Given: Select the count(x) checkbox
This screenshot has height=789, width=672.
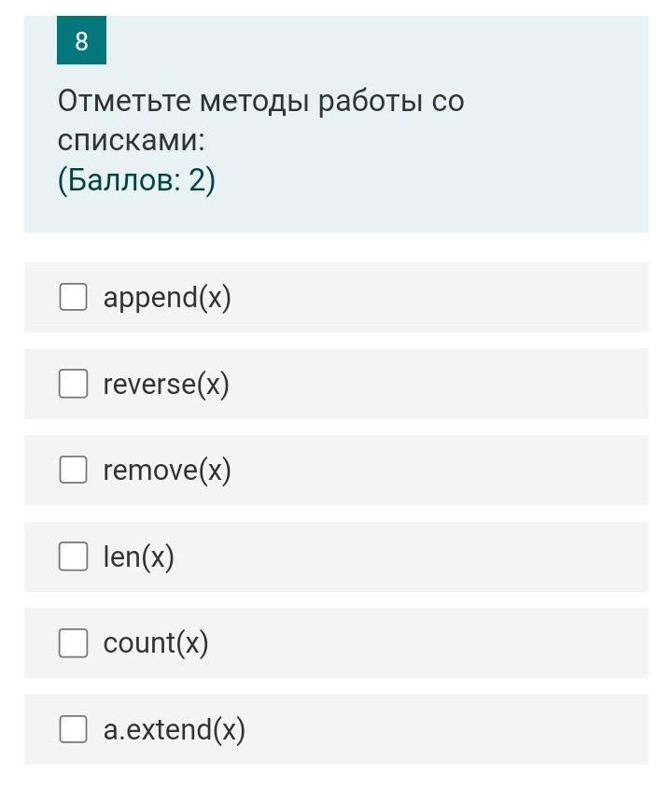Looking at the screenshot, I should 74,643.
